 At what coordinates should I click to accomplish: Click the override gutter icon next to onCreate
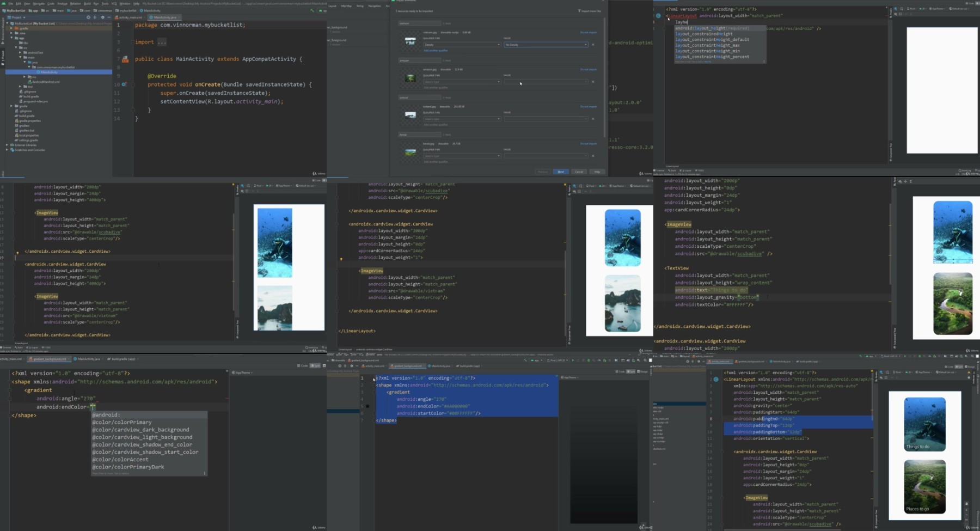(x=124, y=84)
